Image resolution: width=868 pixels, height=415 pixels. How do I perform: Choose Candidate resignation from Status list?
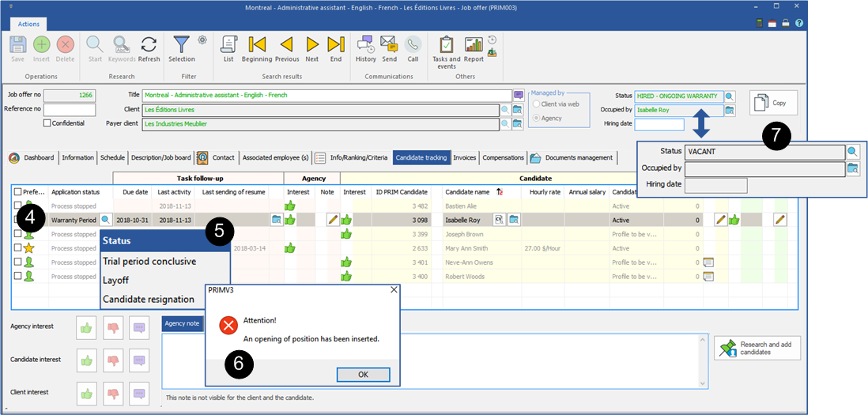[149, 300]
